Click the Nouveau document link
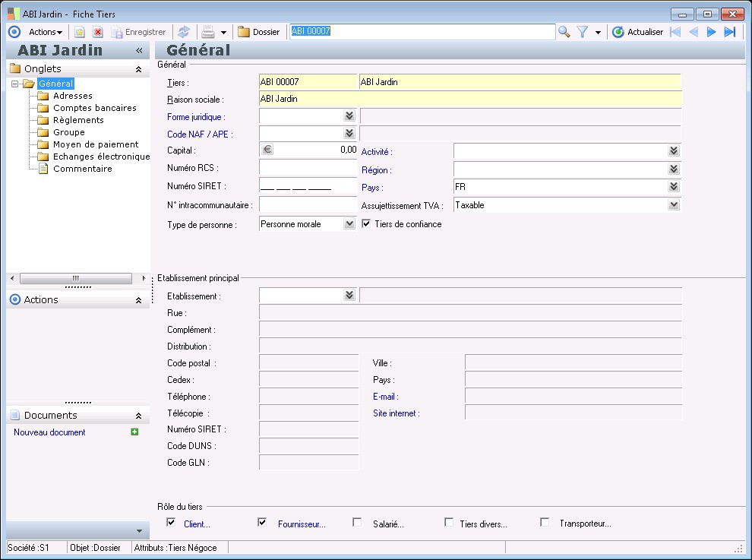752x560 pixels. [x=49, y=432]
